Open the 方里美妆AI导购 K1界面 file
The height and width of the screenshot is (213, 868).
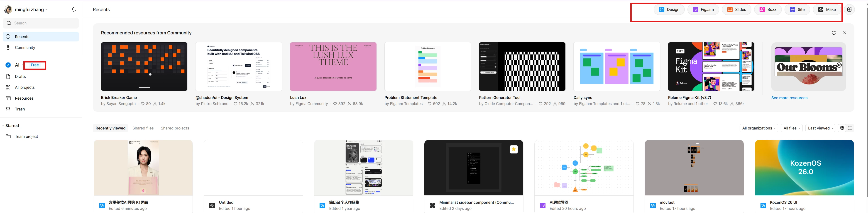[143, 168]
